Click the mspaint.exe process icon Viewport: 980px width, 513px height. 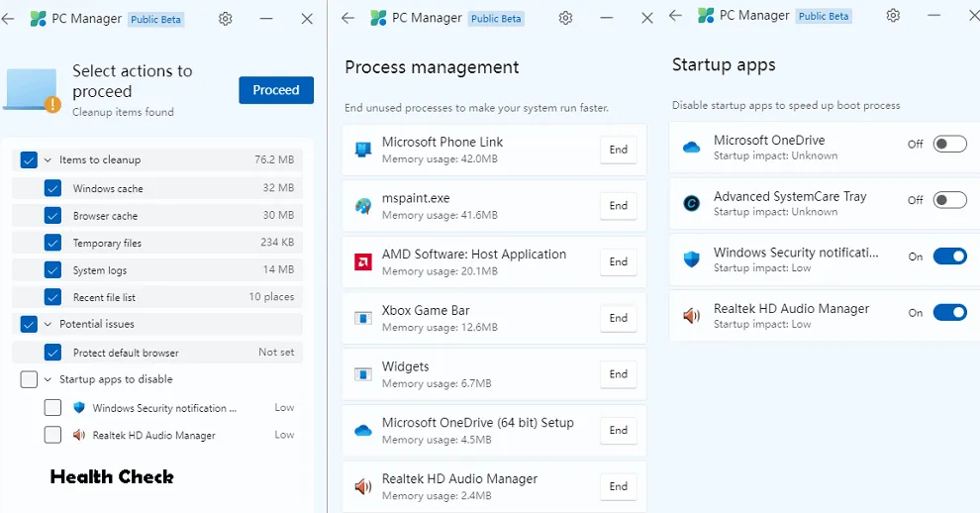coord(363,206)
